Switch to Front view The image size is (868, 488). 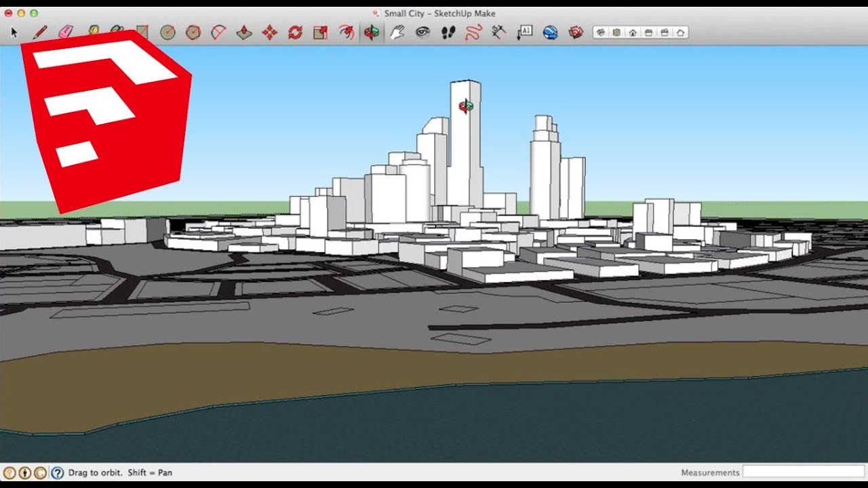pyautogui.click(x=633, y=32)
